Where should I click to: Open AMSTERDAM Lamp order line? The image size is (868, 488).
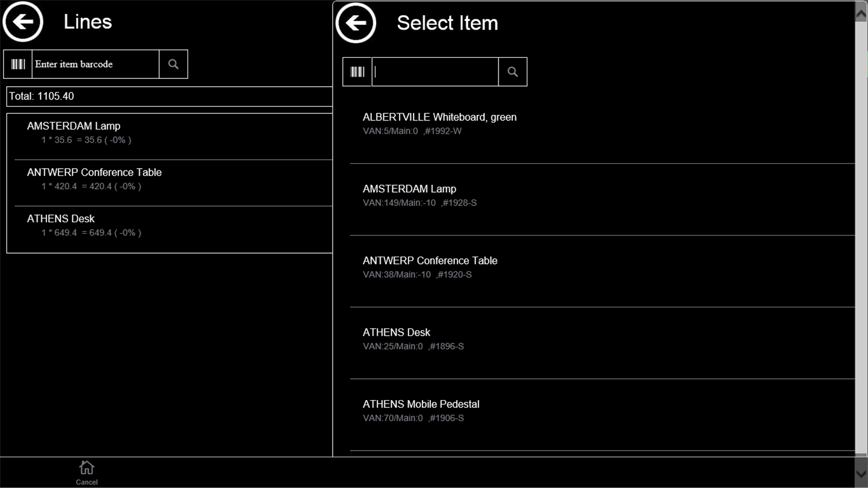[x=74, y=133]
